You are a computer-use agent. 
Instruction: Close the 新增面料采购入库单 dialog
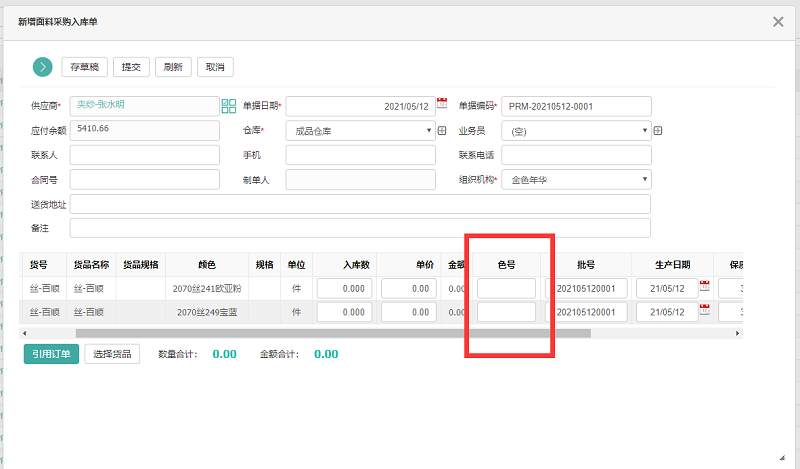point(778,21)
